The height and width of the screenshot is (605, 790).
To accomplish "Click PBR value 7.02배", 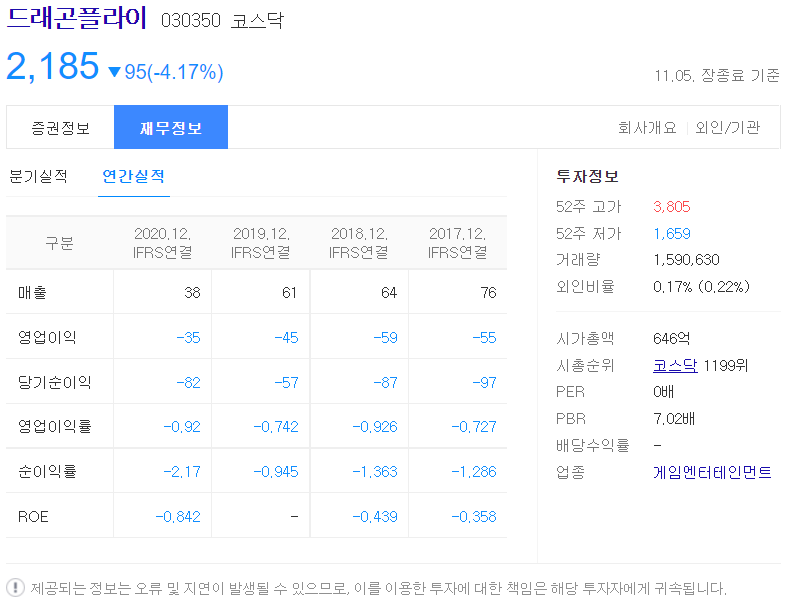I will coord(674,418).
